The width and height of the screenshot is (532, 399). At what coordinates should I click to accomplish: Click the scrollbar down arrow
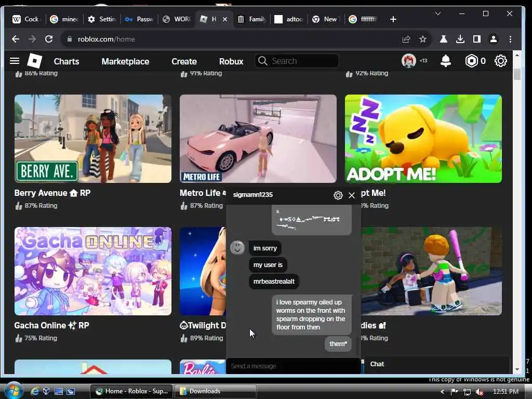click(x=517, y=369)
